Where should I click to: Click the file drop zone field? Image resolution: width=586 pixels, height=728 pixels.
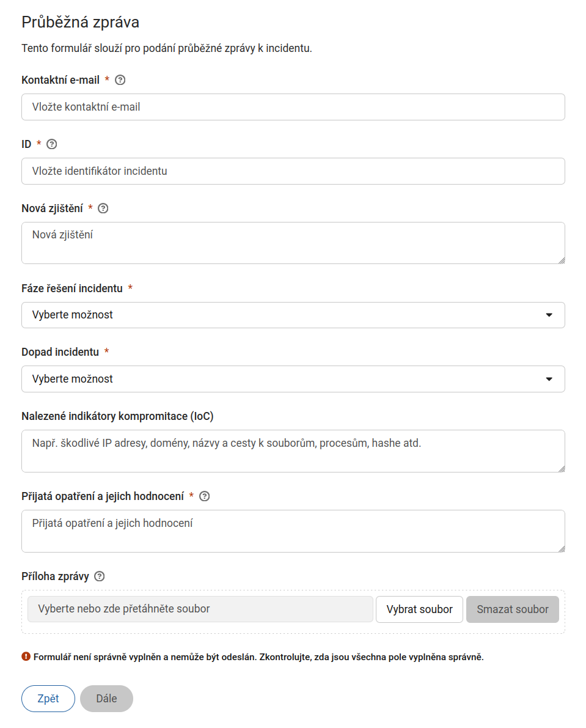click(x=200, y=609)
